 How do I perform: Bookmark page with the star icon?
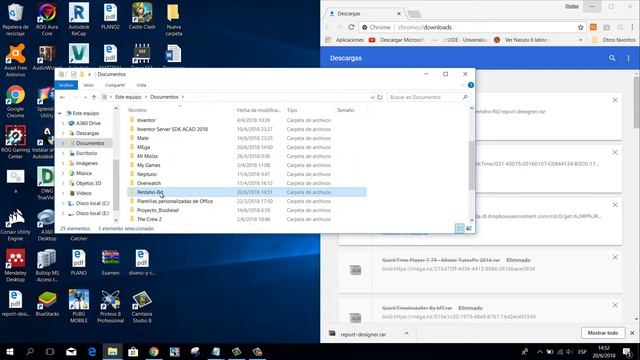coord(580,27)
